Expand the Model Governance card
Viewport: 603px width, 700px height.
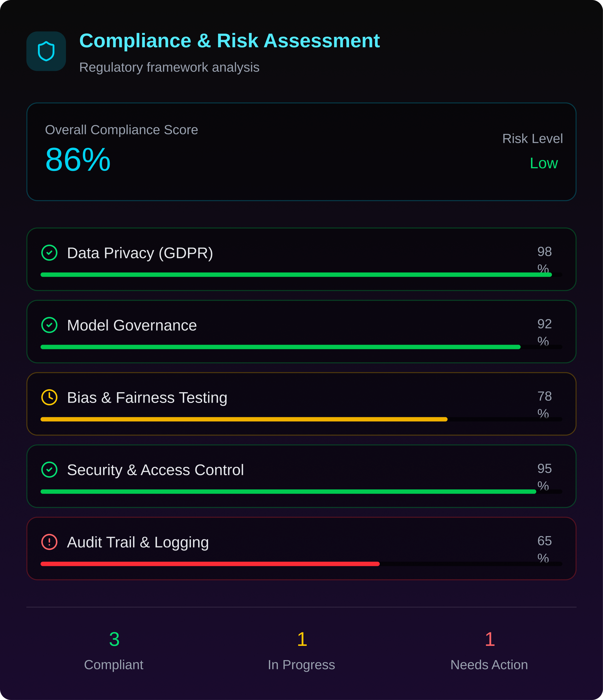pos(301,331)
